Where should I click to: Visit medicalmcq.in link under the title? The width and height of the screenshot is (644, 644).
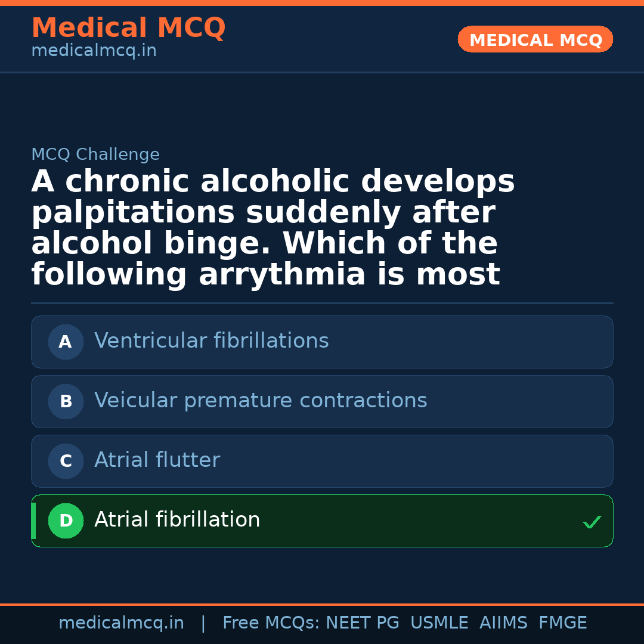coord(94,51)
